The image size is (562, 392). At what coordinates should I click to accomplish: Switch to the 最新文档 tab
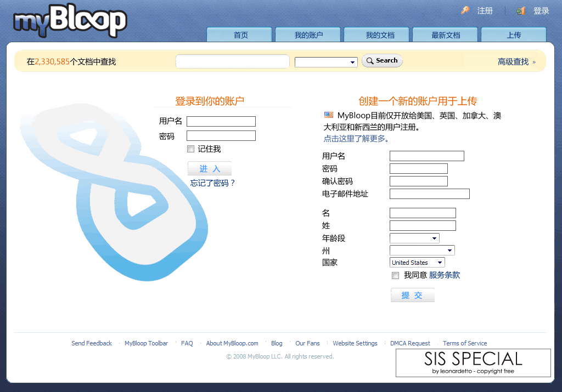(445, 35)
